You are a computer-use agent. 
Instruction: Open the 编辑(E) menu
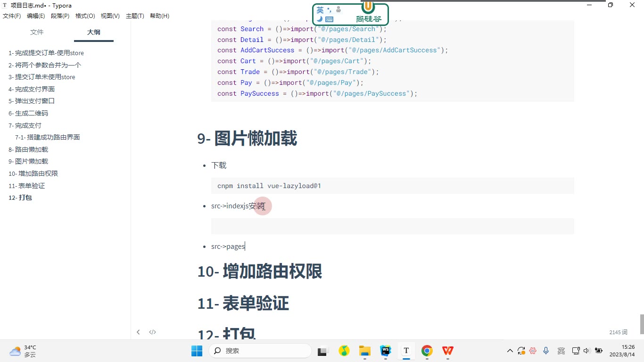click(x=36, y=16)
